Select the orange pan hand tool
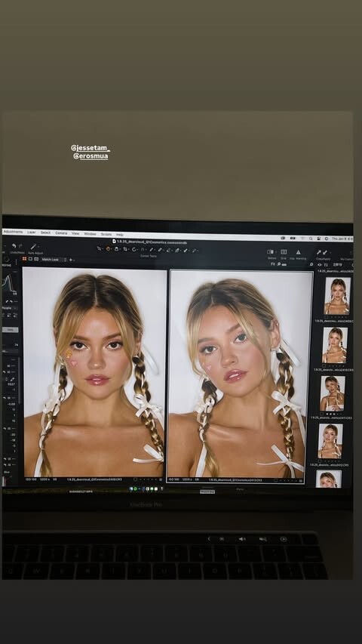This screenshot has height=644, width=362. click(109, 249)
